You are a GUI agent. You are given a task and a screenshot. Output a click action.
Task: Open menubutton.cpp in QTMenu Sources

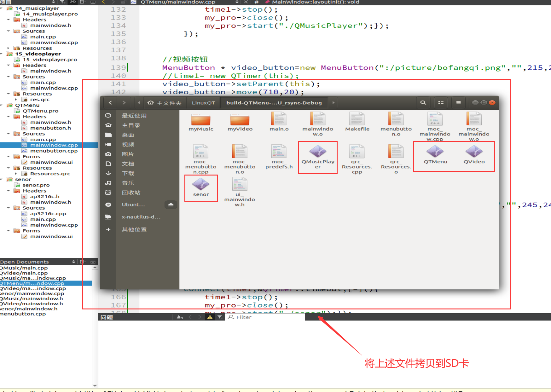54,151
